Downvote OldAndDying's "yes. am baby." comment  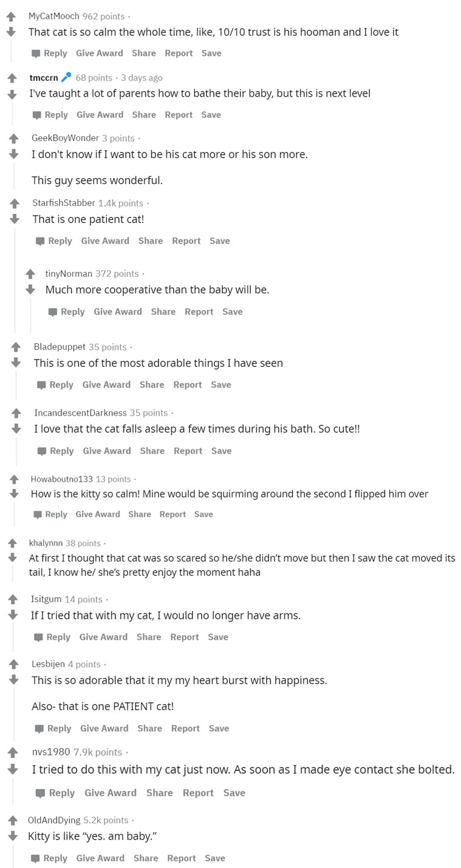coord(11,836)
